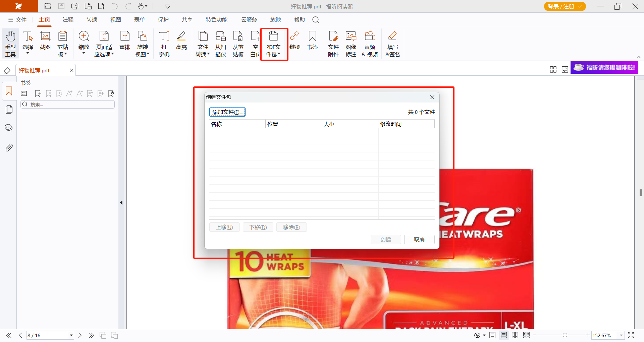Create PDF from scanner (从扫描仪)

click(x=221, y=44)
